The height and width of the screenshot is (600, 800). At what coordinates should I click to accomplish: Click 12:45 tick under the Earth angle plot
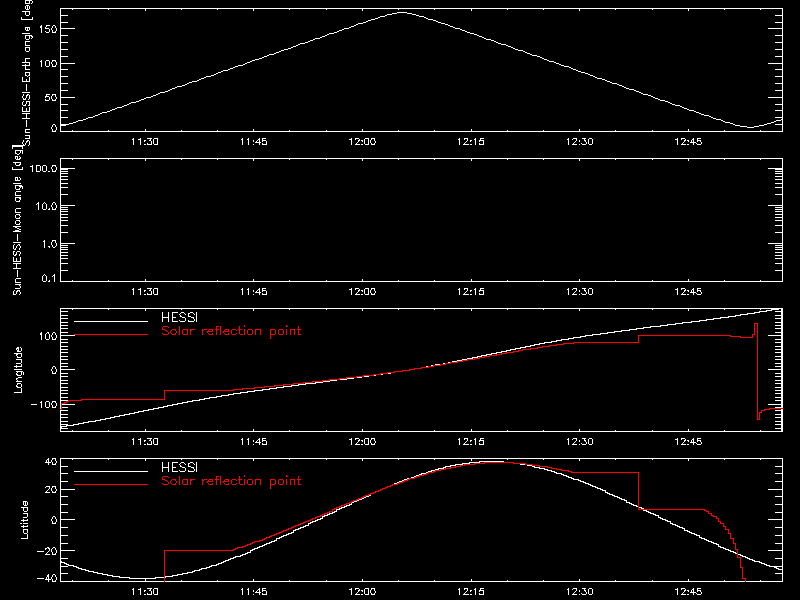[x=688, y=142]
